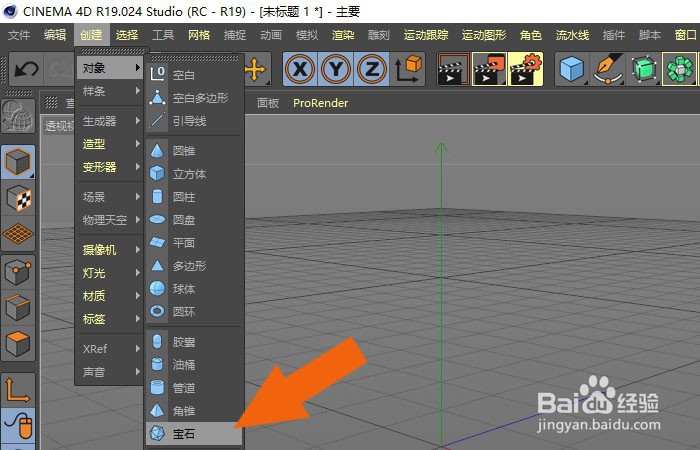Create a 多边形 polygon object
The height and width of the screenshot is (450, 700).
click(195, 266)
